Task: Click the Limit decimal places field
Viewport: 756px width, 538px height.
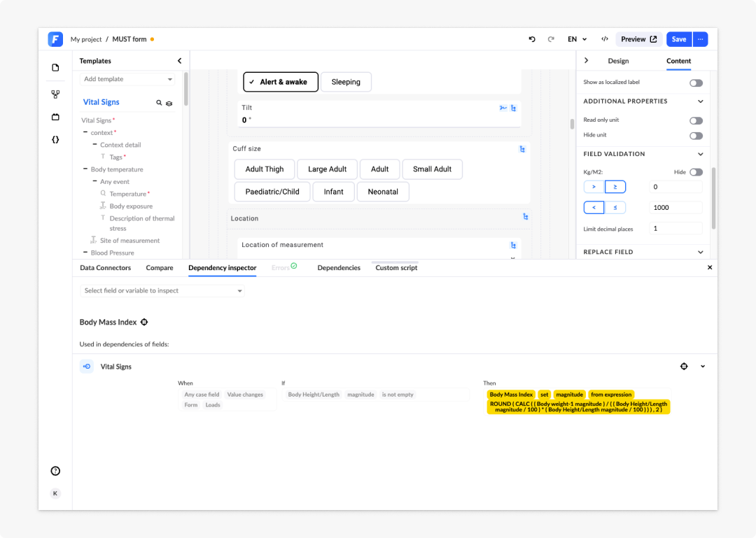Action: (x=675, y=229)
